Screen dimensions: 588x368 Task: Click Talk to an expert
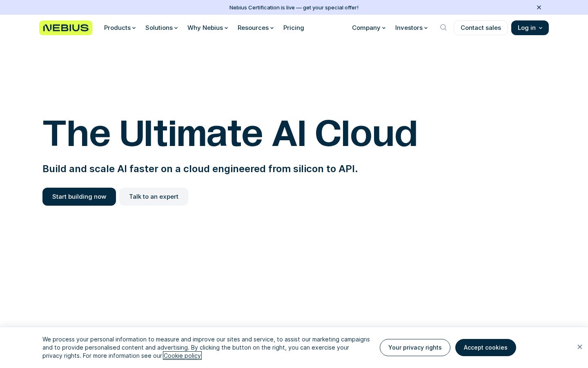click(x=154, y=197)
